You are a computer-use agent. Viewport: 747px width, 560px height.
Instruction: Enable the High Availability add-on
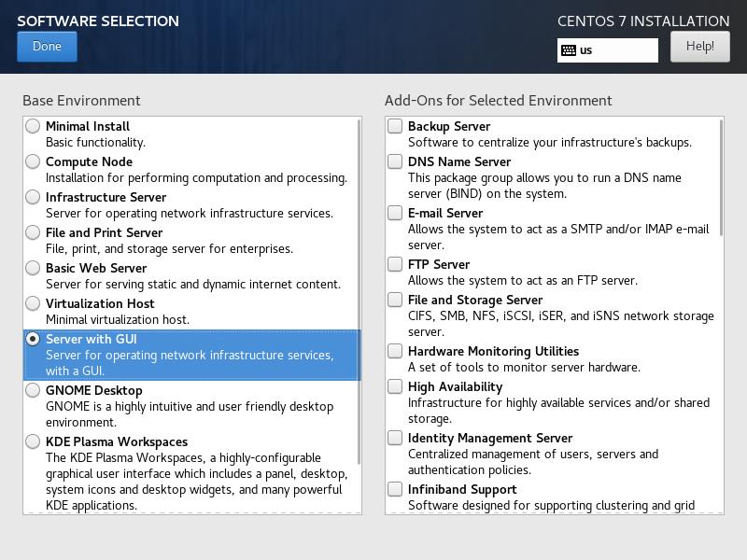point(396,386)
